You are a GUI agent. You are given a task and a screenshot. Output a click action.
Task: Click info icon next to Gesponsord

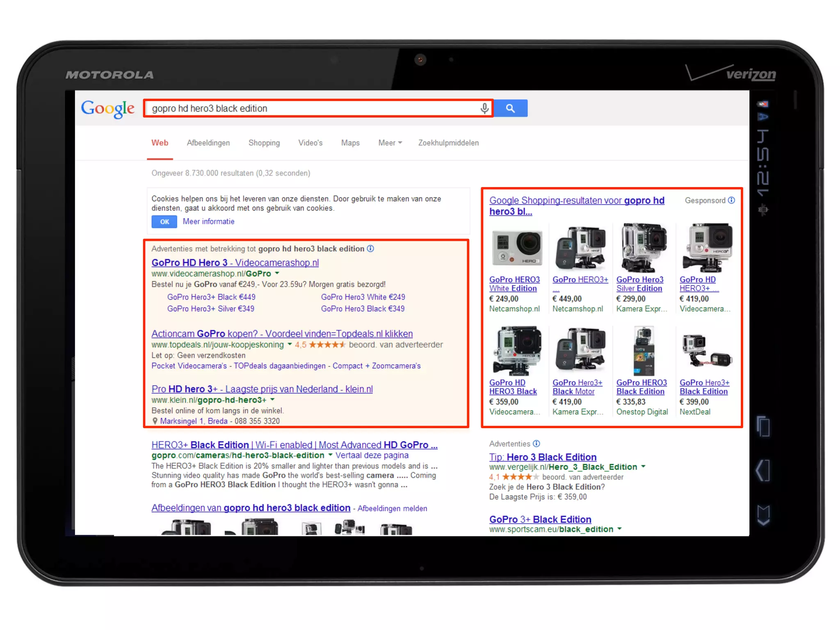731,200
